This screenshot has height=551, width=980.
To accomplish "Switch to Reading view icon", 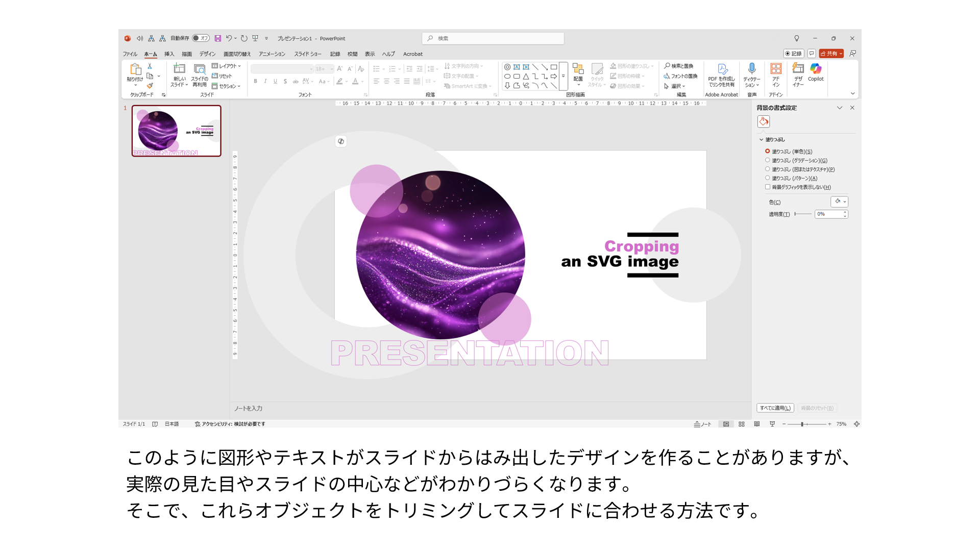I will (757, 424).
